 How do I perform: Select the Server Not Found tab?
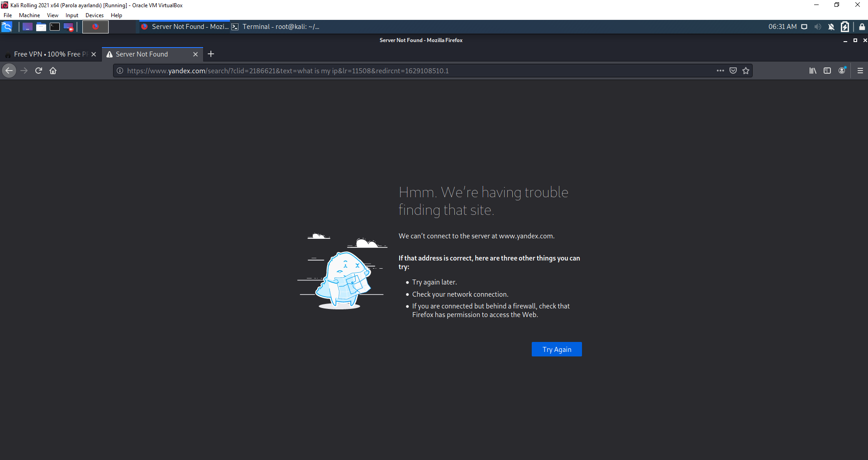coord(153,54)
